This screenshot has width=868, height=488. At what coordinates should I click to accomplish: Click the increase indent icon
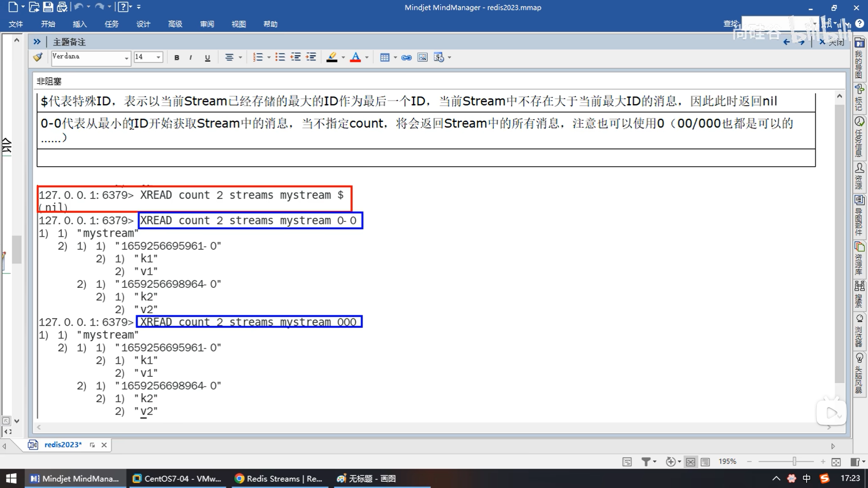coord(311,57)
